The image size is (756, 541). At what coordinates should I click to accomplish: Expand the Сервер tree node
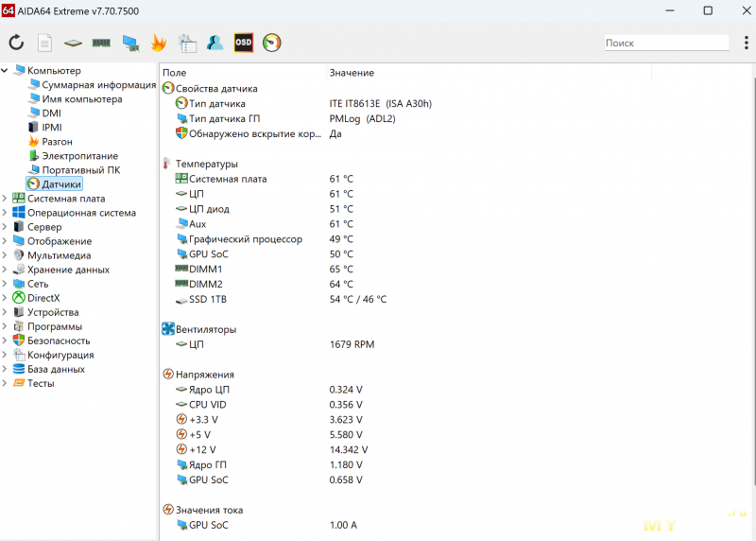[x=5, y=227]
